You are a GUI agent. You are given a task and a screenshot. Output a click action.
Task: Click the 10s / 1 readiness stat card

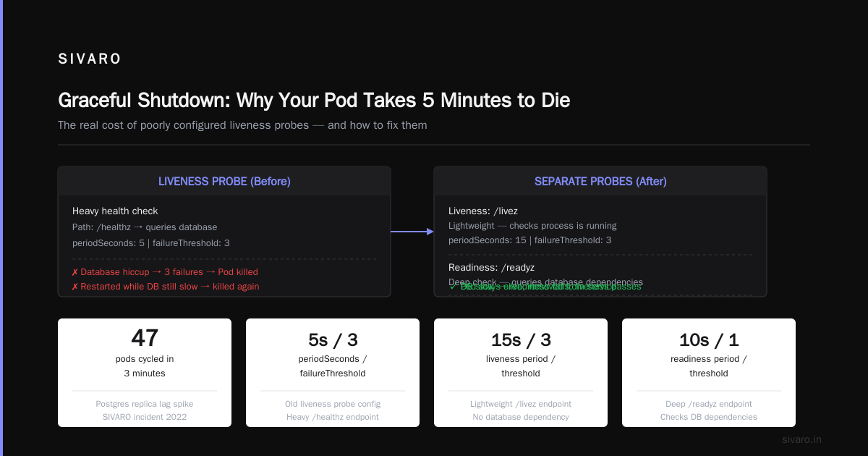click(x=709, y=373)
